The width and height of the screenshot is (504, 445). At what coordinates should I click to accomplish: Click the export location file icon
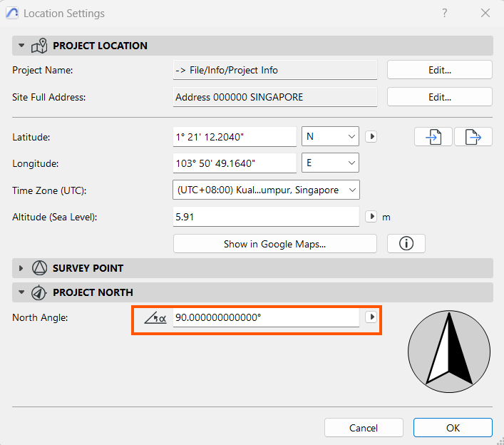pos(473,137)
